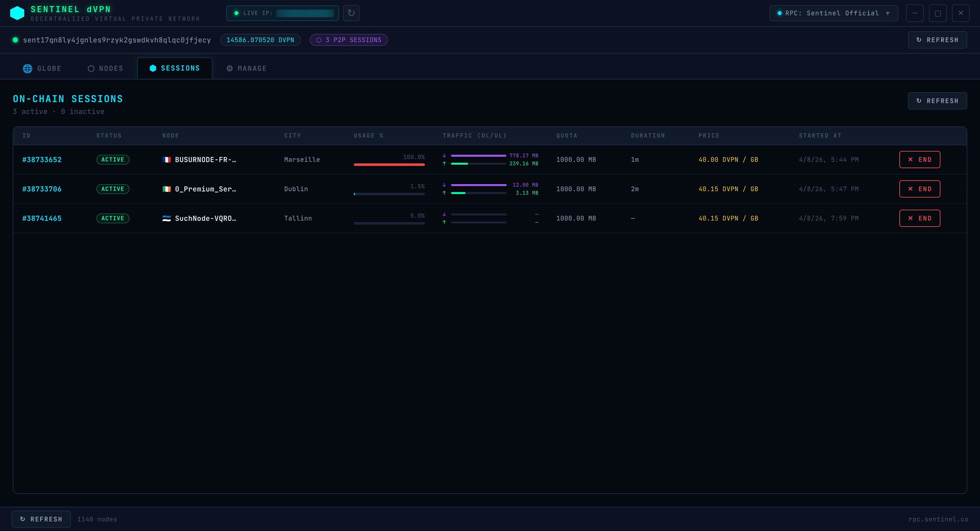Click the Marseille city cell
The width and height of the screenshot is (980, 531).
[302, 160]
